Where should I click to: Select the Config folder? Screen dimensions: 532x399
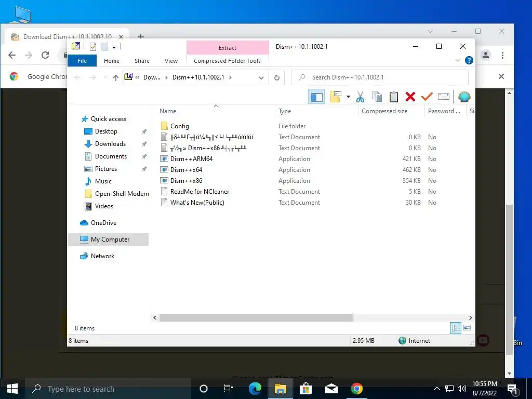coord(179,126)
